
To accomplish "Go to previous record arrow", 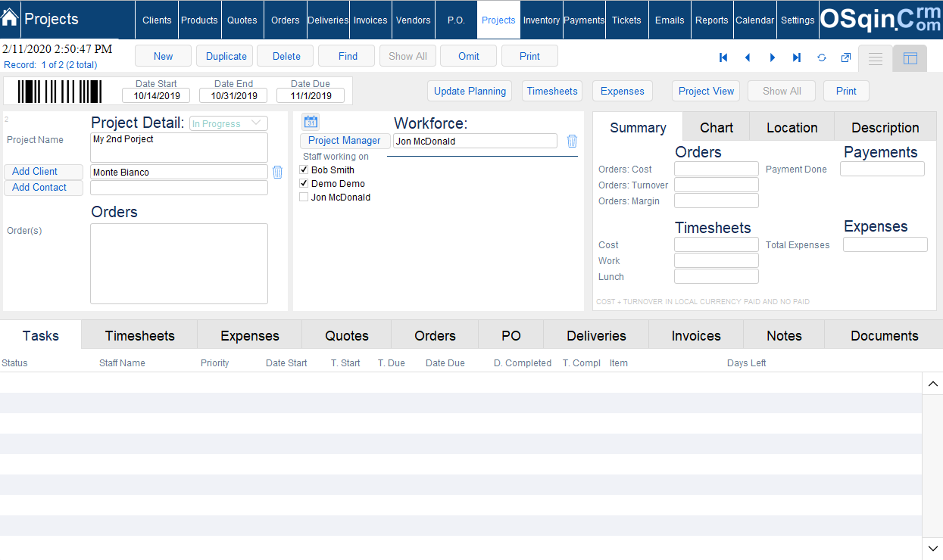I will click(x=748, y=58).
